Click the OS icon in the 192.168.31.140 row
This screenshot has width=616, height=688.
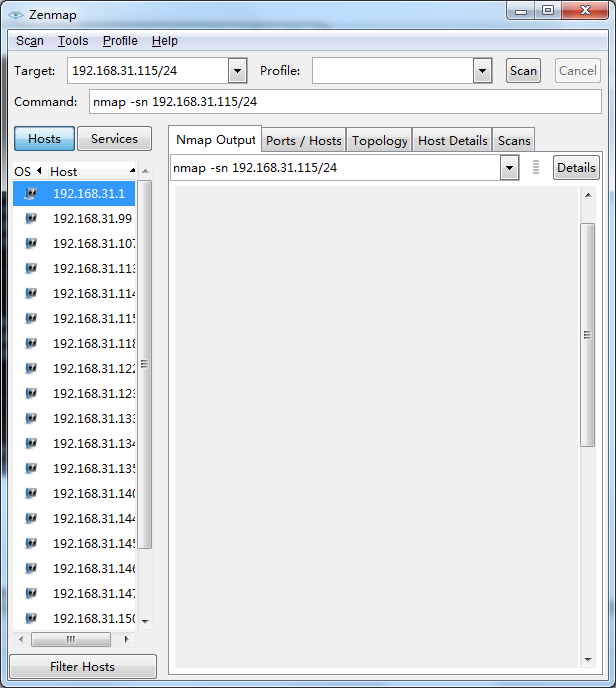[31, 494]
